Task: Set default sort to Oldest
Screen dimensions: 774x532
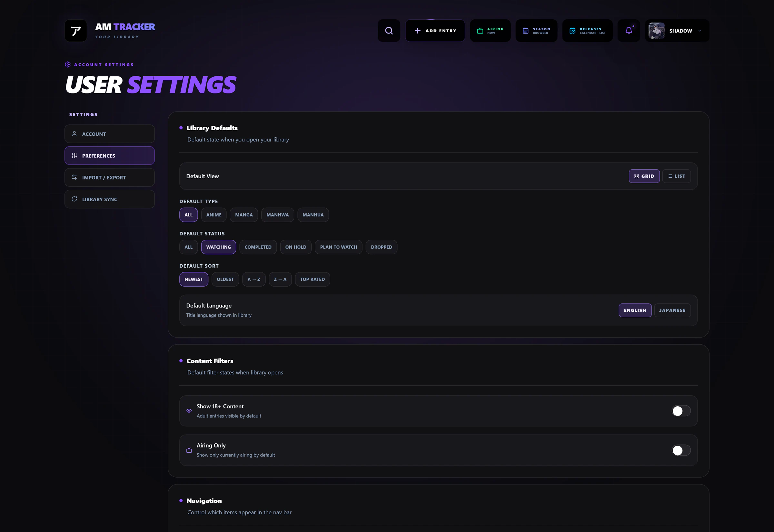Action: [x=225, y=279]
